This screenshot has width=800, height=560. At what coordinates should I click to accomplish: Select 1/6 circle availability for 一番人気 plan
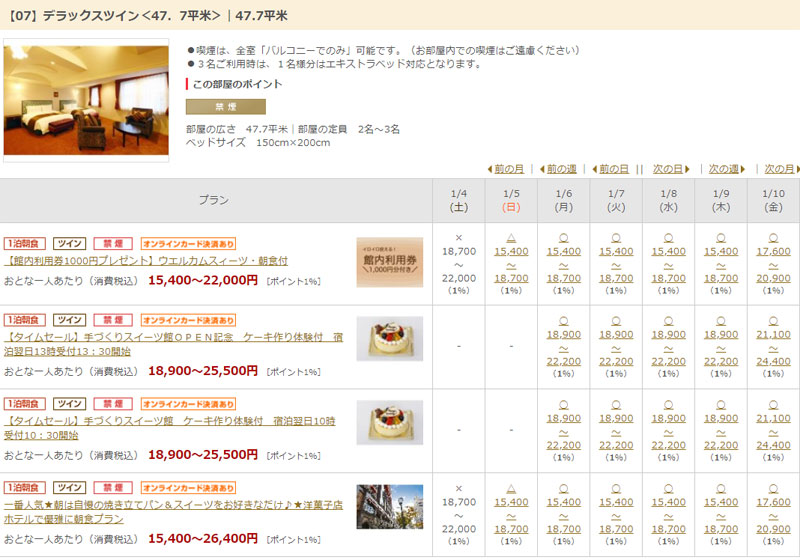point(564,489)
